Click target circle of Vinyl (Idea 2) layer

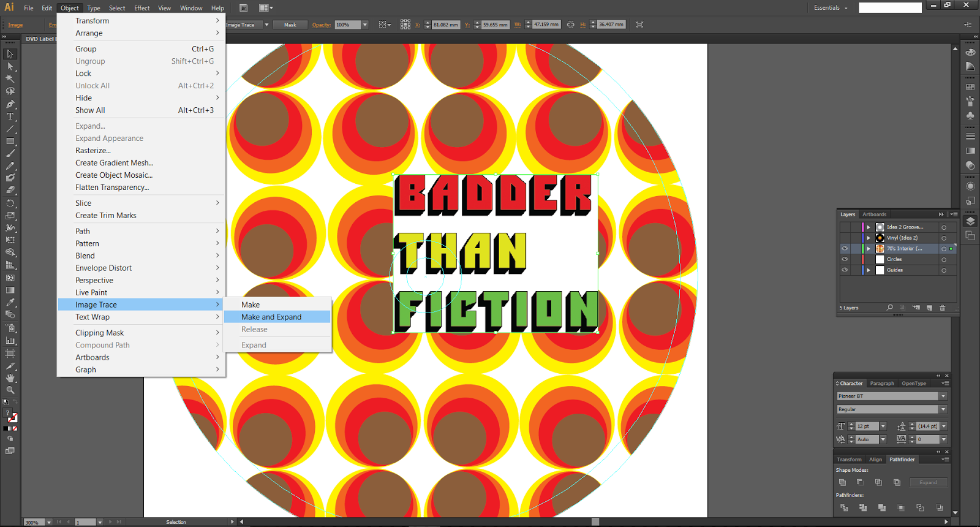[x=944, y=238]
